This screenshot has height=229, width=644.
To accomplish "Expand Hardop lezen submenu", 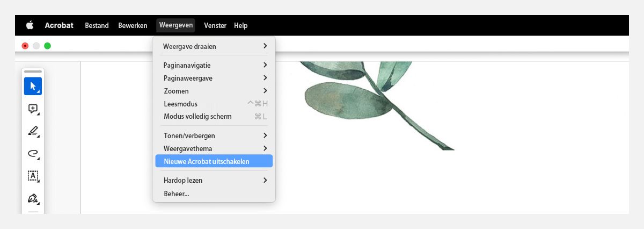I will (214, 180).
